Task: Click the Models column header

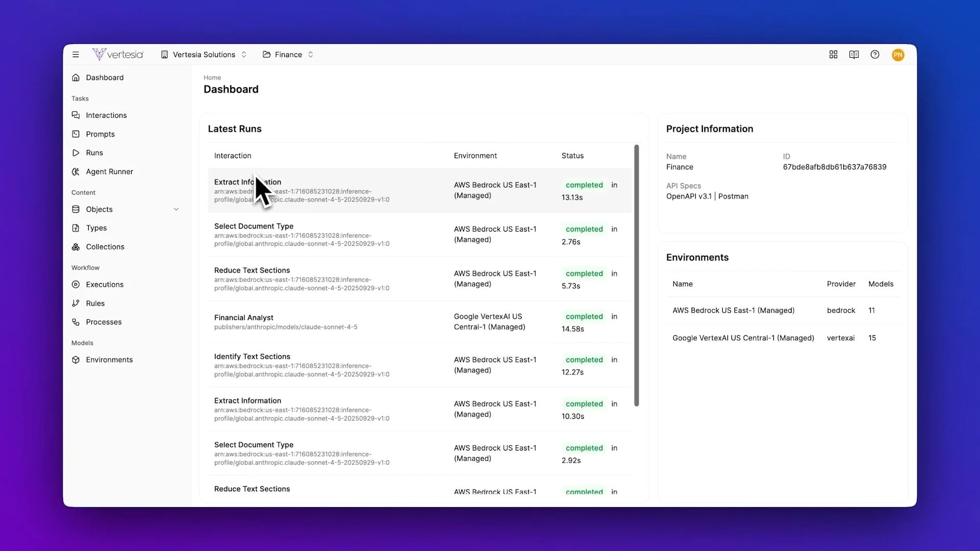Action: 880,284
